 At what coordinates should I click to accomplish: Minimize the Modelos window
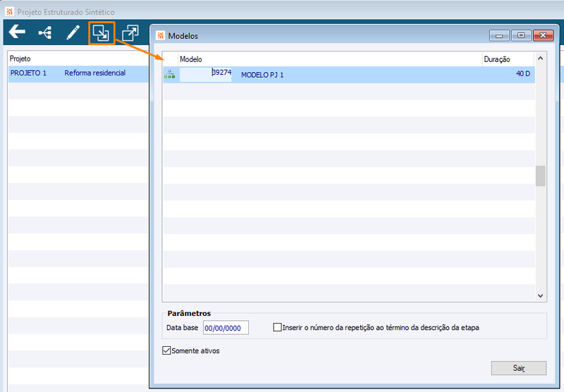(499, 35)
